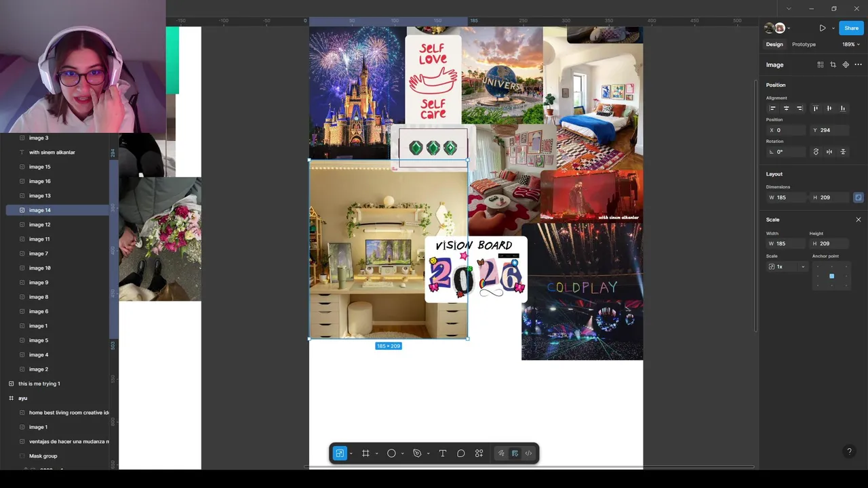Click the Rotation field showing 0°
Viewport: 868px width, 488px height.
(787, 152)
